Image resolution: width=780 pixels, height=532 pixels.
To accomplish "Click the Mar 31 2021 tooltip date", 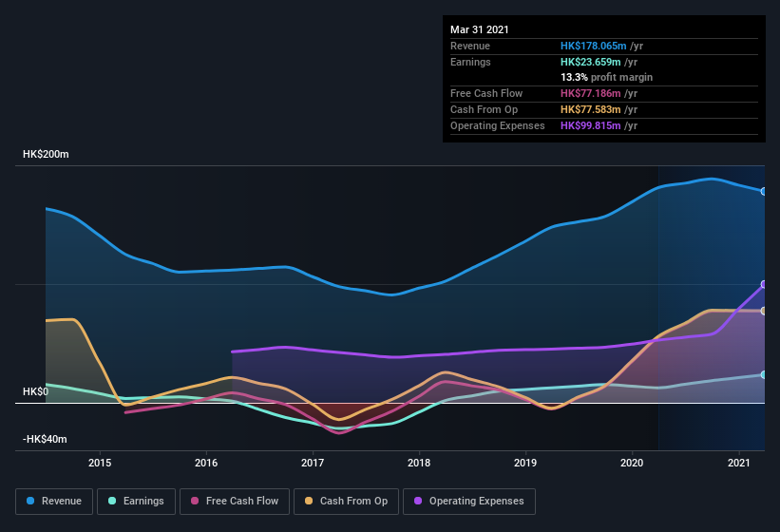I will click(x=480, y=29).
